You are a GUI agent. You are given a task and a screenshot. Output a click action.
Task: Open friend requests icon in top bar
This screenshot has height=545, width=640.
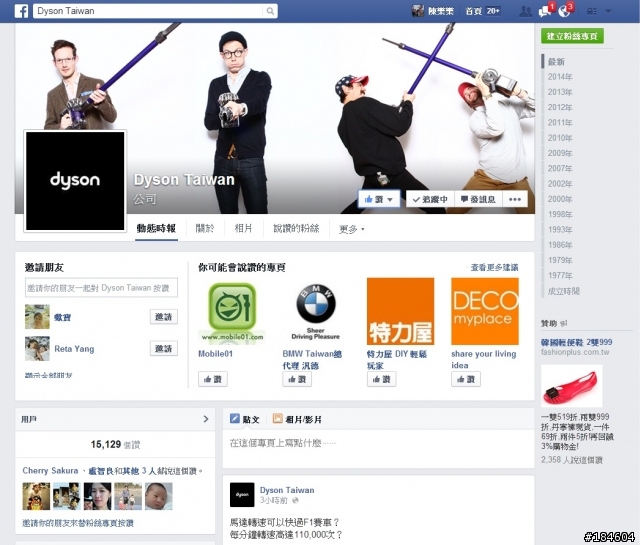(x=525, y=11)
